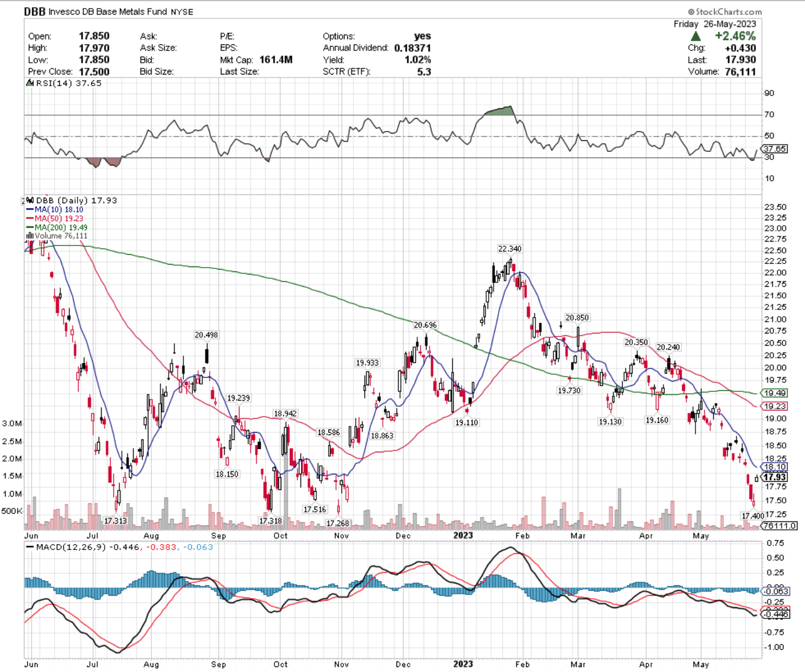Click the 18.10 MA tag on right axis
The image size is (805, 672).
pyautogui.click(x=775, y=467)
